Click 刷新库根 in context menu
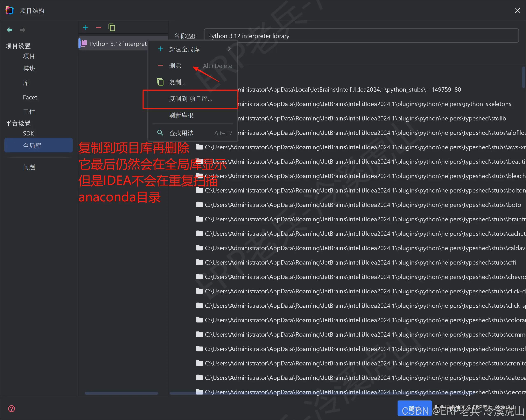This screenshot has width=526, height=420. click(x=181, y=115)
